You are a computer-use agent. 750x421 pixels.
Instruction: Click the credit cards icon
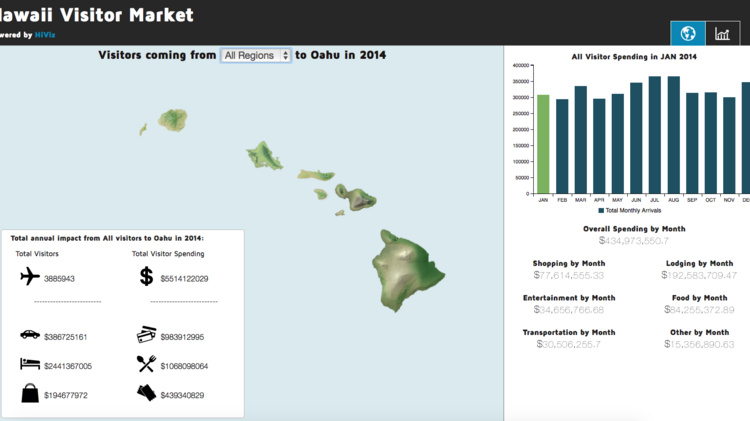(147, 335)
